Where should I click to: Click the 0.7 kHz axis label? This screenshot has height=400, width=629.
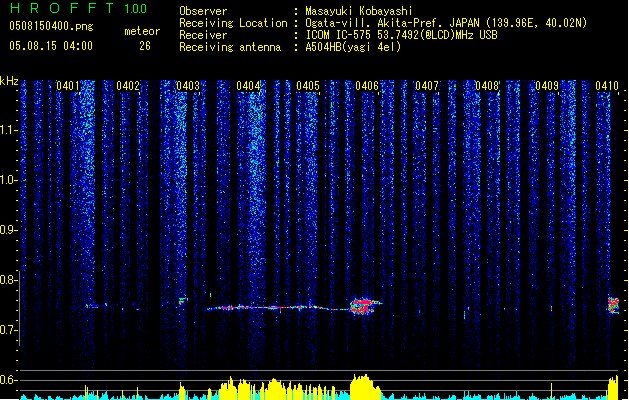[9, 330]
